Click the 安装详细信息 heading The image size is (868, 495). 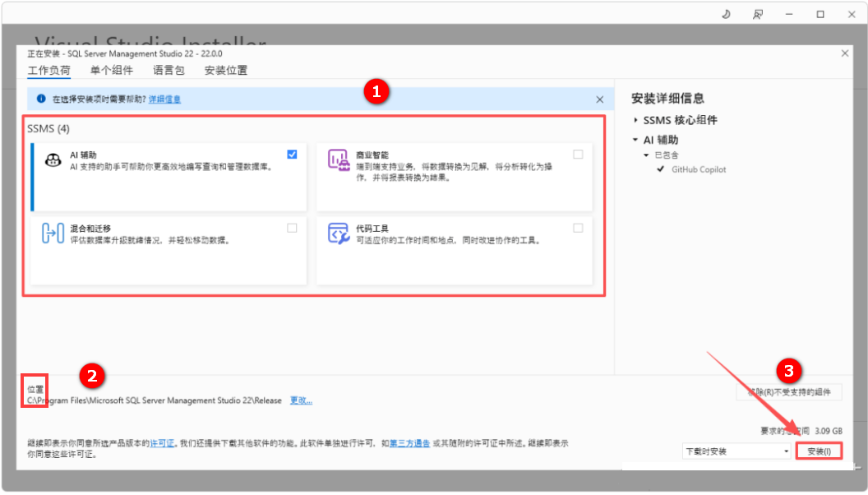click(667, 99)
